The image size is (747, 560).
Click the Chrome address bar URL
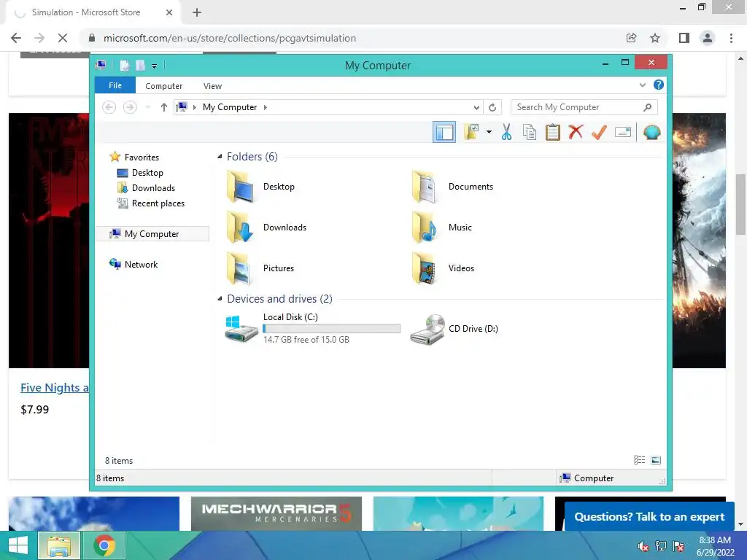point(230,38)
